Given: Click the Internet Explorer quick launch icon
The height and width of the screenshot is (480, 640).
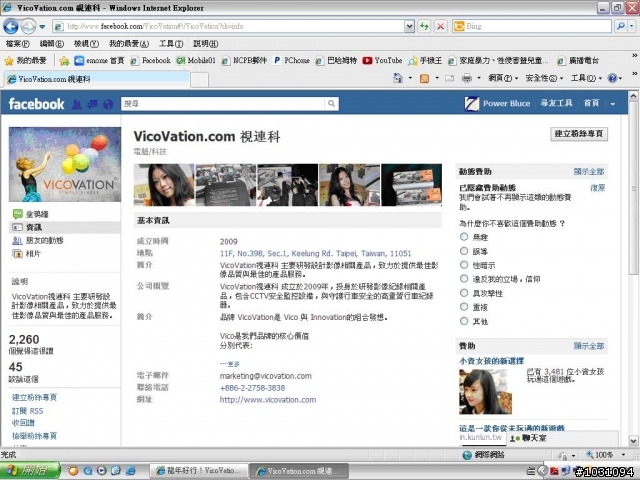Looking at the screenshot, I should [x=131, y=471].
